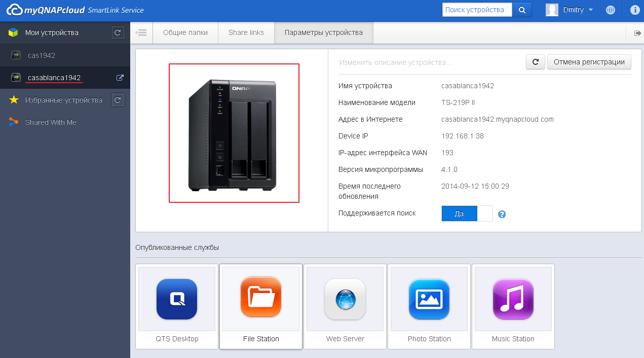This screenshot has height=358, width=644.
Task: Expand the Dmitry account dropdown
Action: point(591,10)
